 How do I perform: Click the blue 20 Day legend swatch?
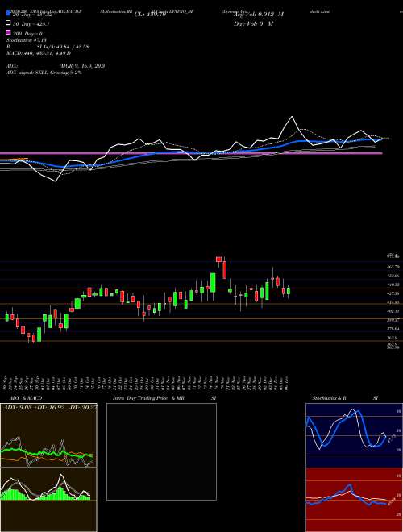[8, 14]
